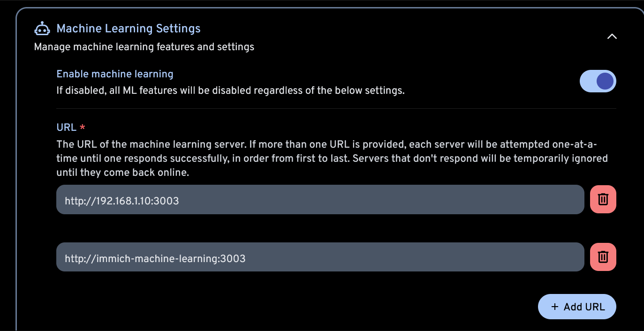This screenshot has height=331, width=644.
Task: Disable the Enable machine learning switch
Action: click(x=598, y=81)
